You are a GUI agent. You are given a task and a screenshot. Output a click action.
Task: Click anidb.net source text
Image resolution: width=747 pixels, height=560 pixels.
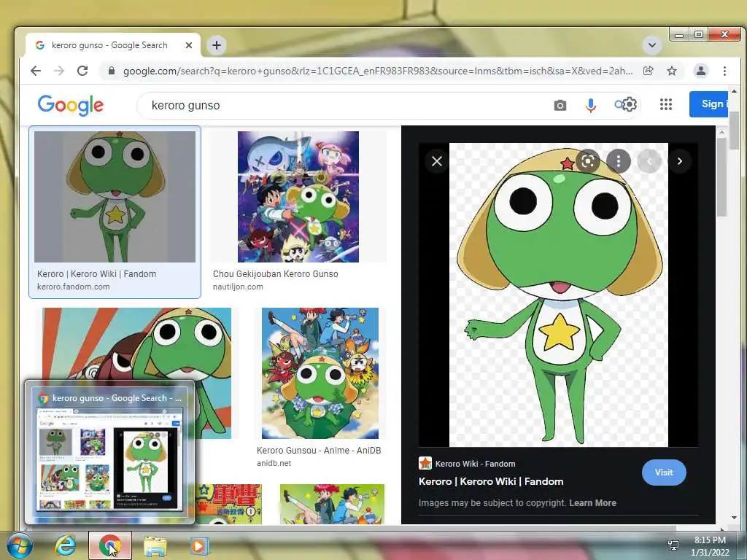coord(274,463)
